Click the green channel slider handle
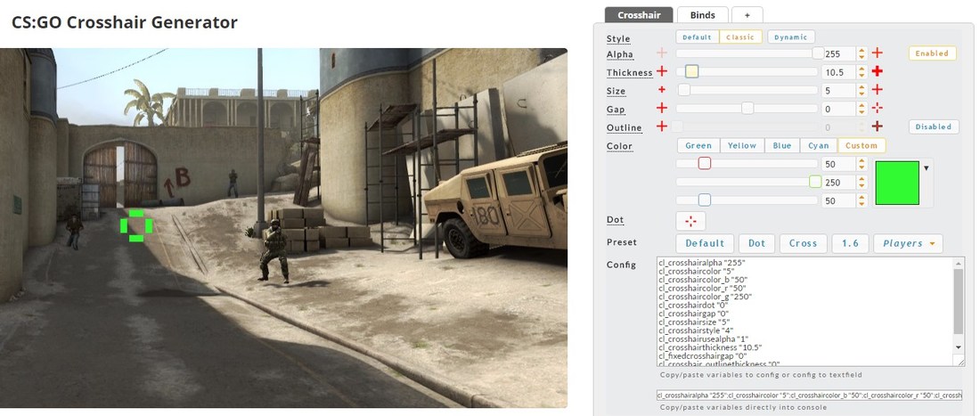The width and height of the screenshot is (980, 416). pyautogui.click(x=815, y=182)
